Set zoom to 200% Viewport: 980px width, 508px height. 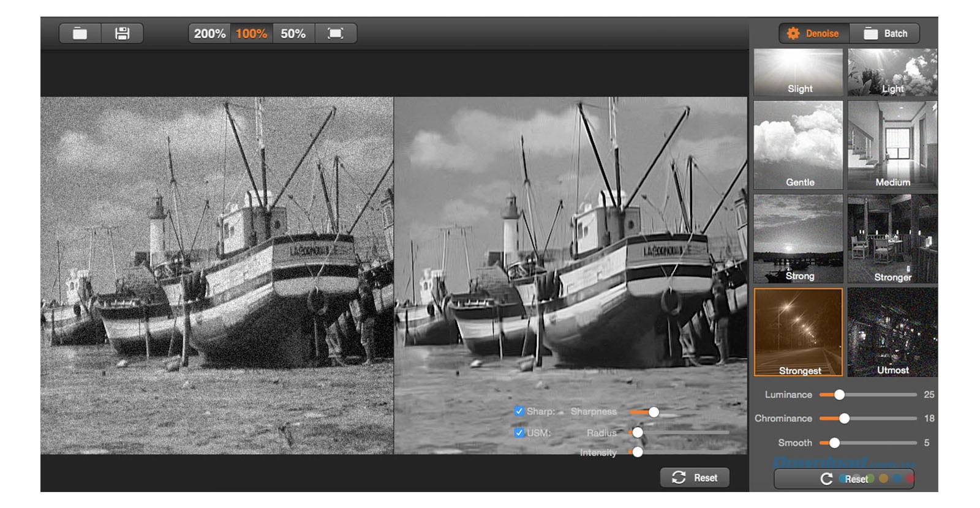[209, 34]
